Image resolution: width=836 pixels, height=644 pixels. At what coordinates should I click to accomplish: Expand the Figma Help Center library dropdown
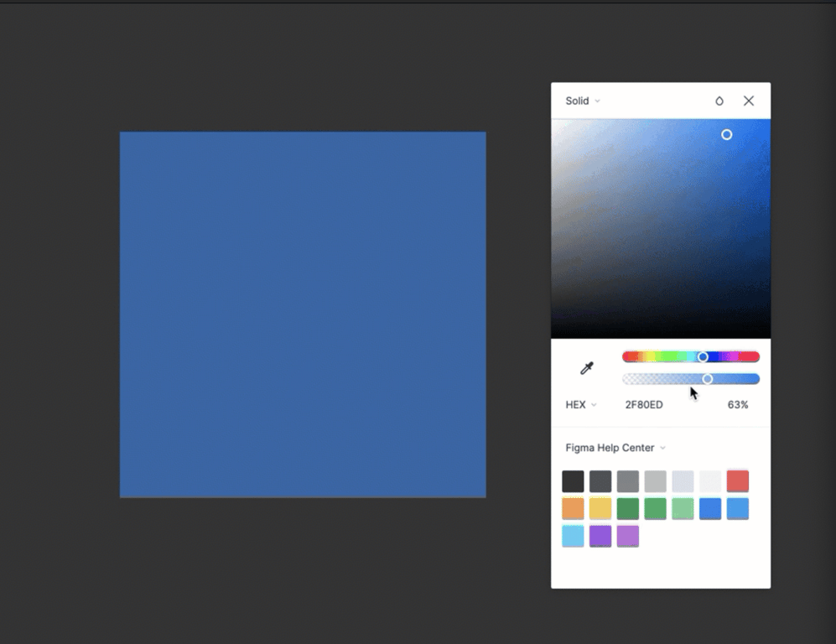click(x=615, y=448)
